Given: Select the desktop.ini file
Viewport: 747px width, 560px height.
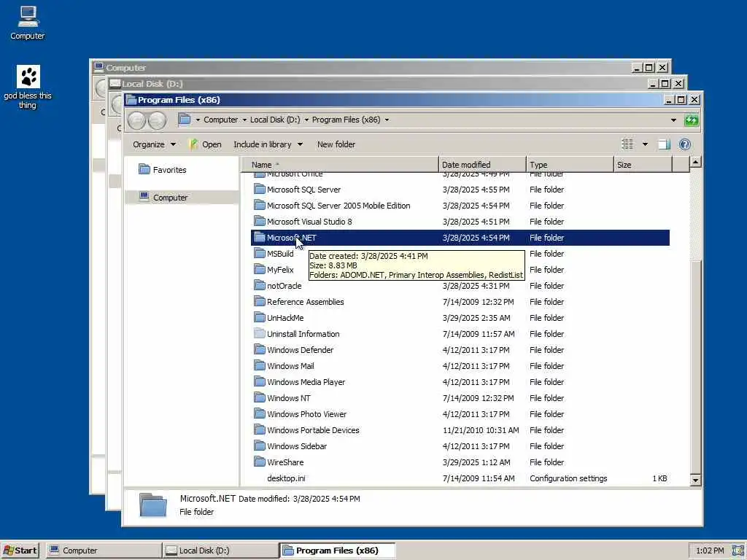Looking at the screenshot, I should (286, 478).
